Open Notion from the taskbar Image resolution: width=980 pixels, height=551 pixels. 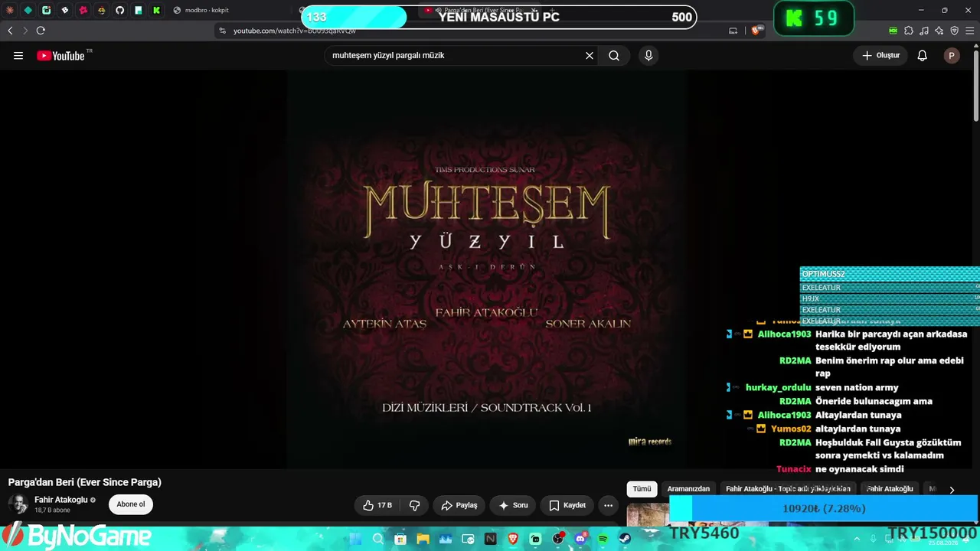[x=490, y=539]
